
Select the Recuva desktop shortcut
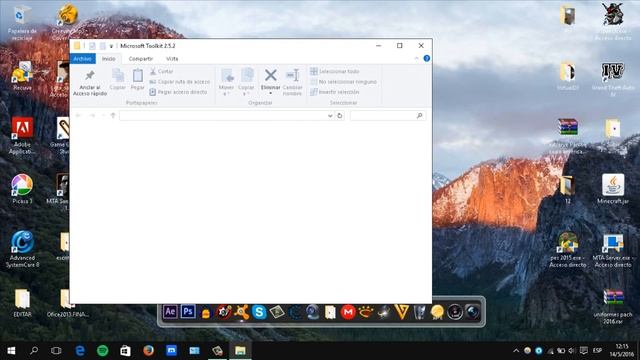[x=22, y=76]
